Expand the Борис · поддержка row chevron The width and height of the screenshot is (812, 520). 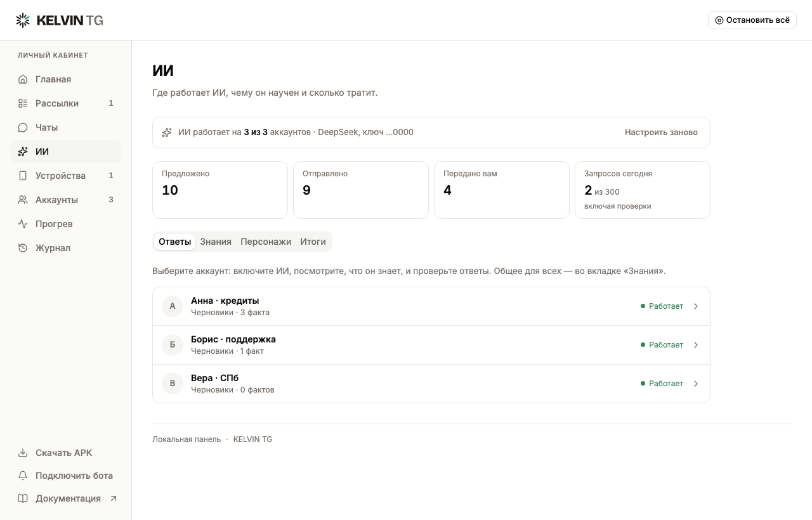(696, 345)
